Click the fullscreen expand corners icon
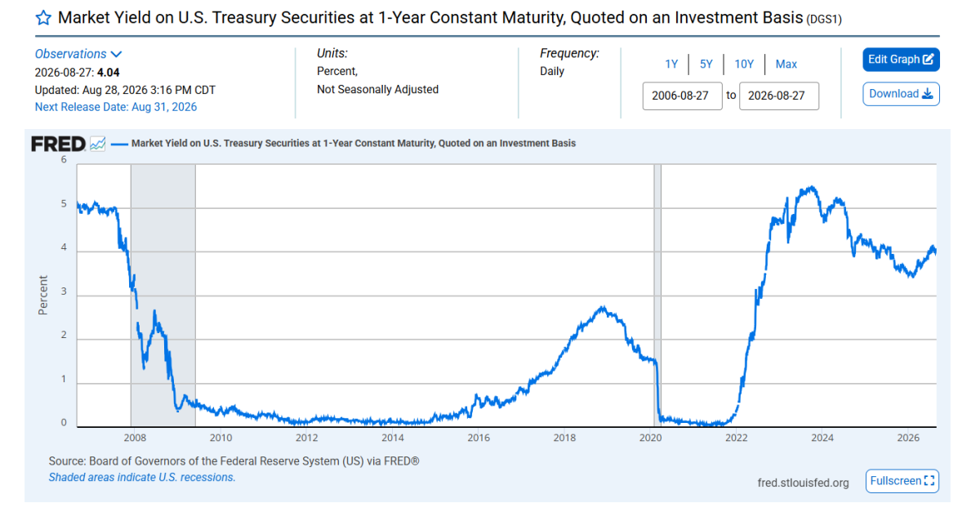The image size is (980, 512). (x=929, y=481)
